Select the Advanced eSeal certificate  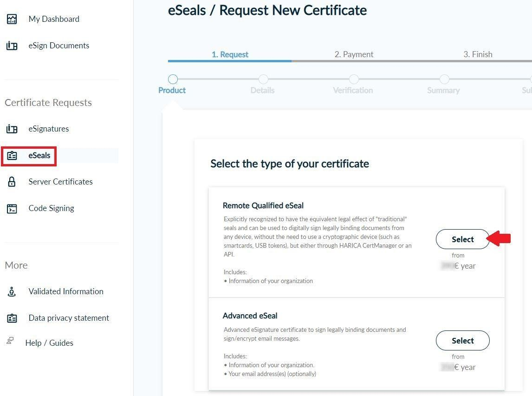coord(462,340)
